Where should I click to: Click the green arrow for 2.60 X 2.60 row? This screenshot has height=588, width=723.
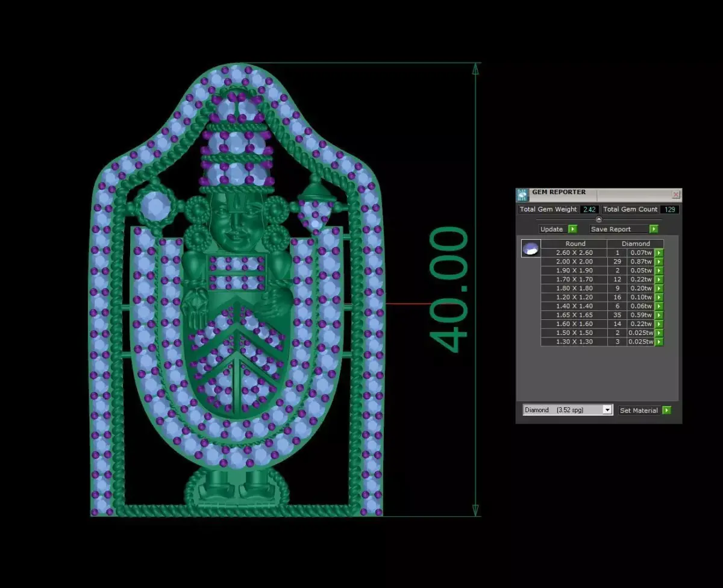click(659, 253)
